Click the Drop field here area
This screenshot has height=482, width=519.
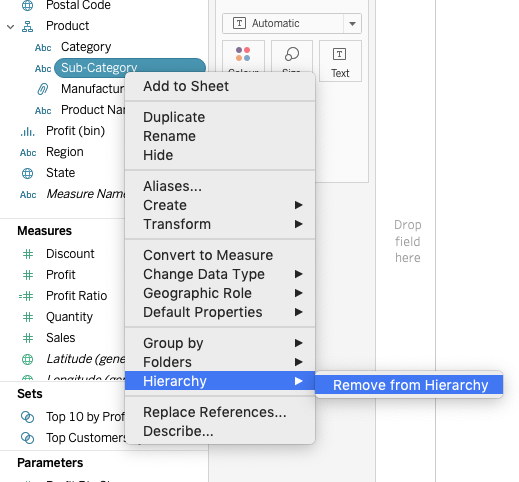[x=407, y=241]
